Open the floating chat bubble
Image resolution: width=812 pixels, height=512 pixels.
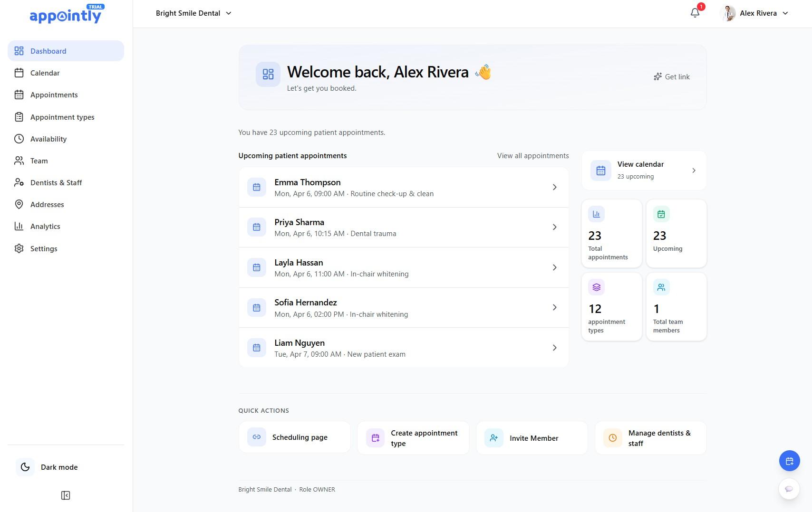pos(789,488)
